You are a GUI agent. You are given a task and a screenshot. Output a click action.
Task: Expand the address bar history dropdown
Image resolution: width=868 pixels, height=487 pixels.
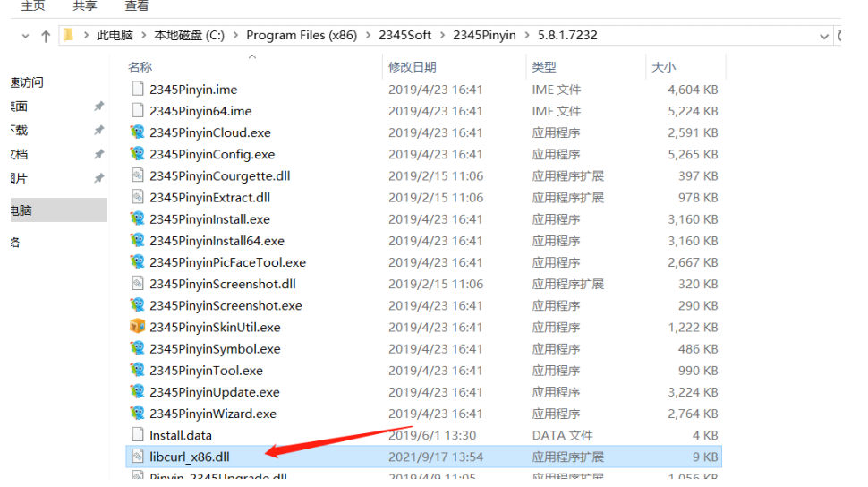pos(824,37)
